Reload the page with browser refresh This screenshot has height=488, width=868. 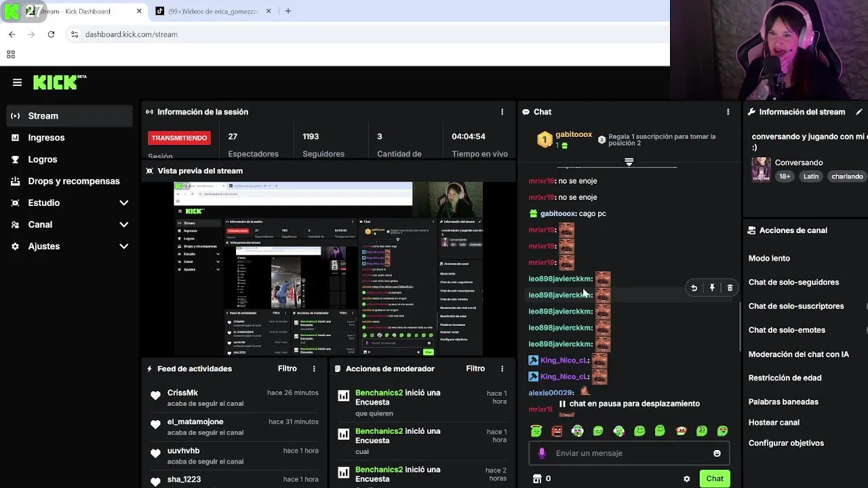point(51,35)
